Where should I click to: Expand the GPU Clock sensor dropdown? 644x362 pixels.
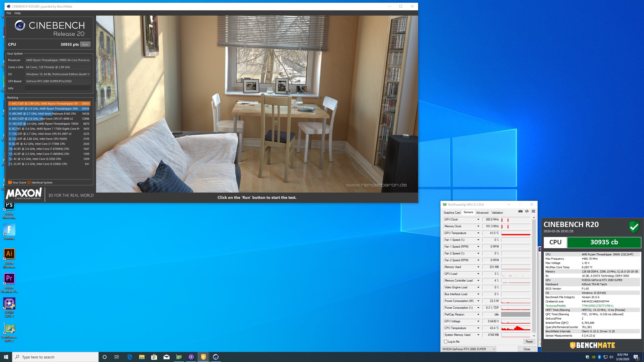point(478,219)
